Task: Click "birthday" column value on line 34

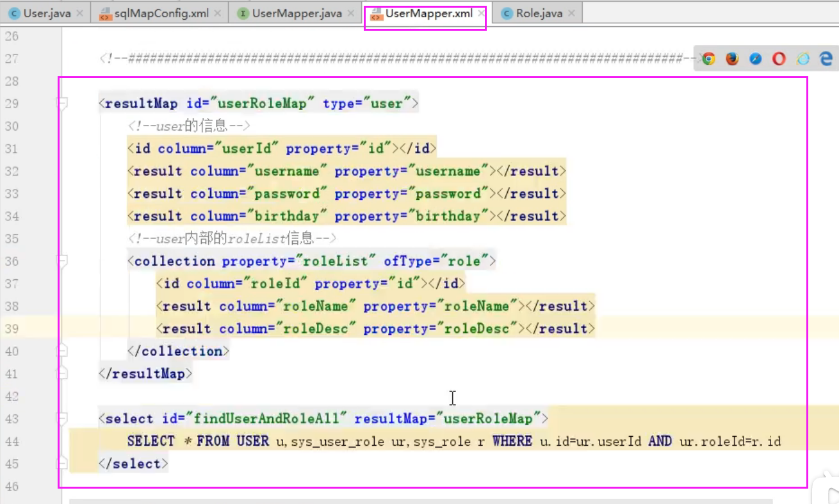Action: point(287,216)
